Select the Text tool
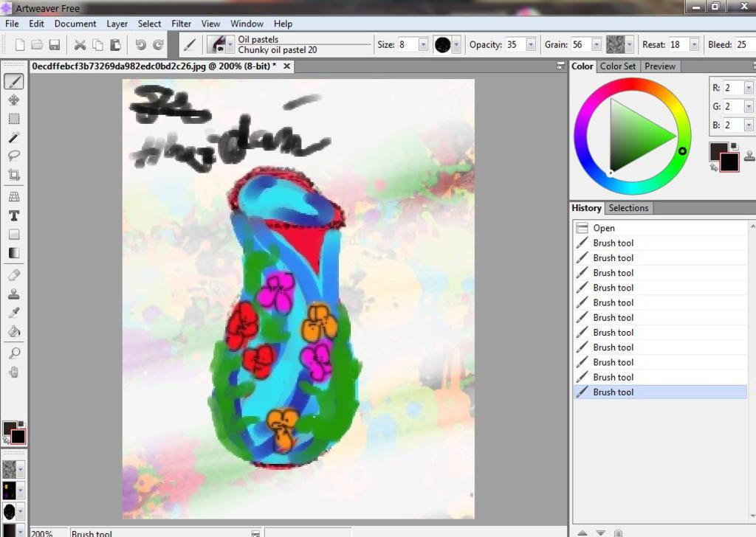This screenshot has width=756, height=537. coord(14,215)
